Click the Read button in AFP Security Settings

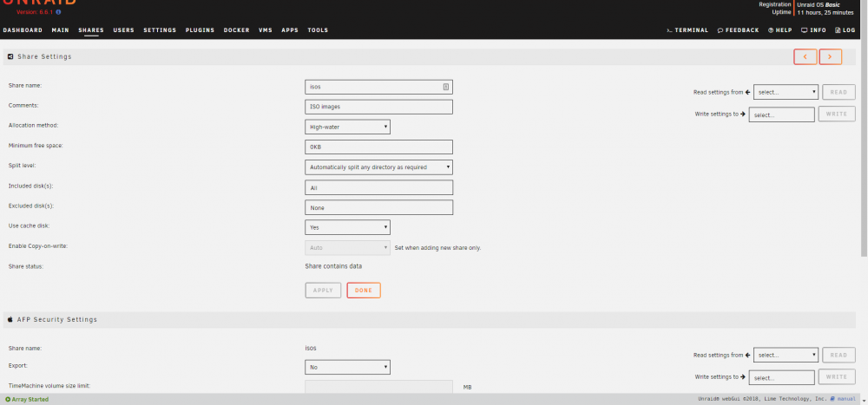pos(838,356)
